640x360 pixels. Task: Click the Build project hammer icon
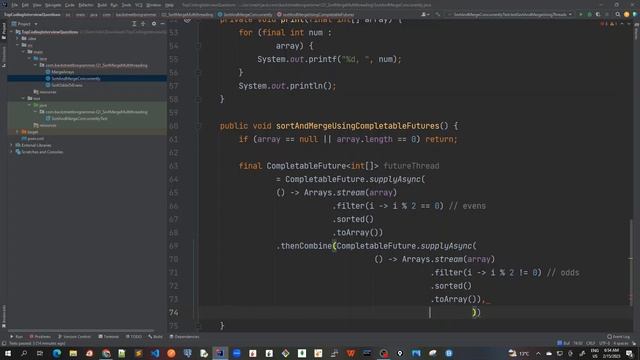(x=438, y=14)
